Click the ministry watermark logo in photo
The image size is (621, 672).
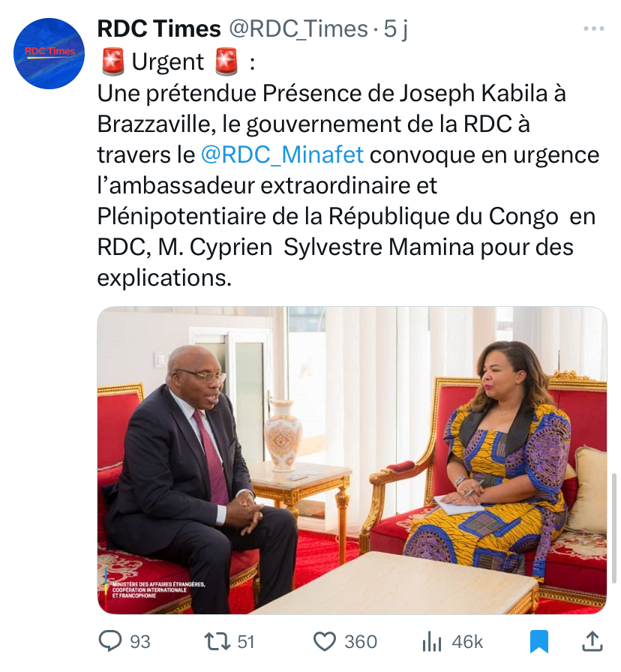click(x=157, y=587)
